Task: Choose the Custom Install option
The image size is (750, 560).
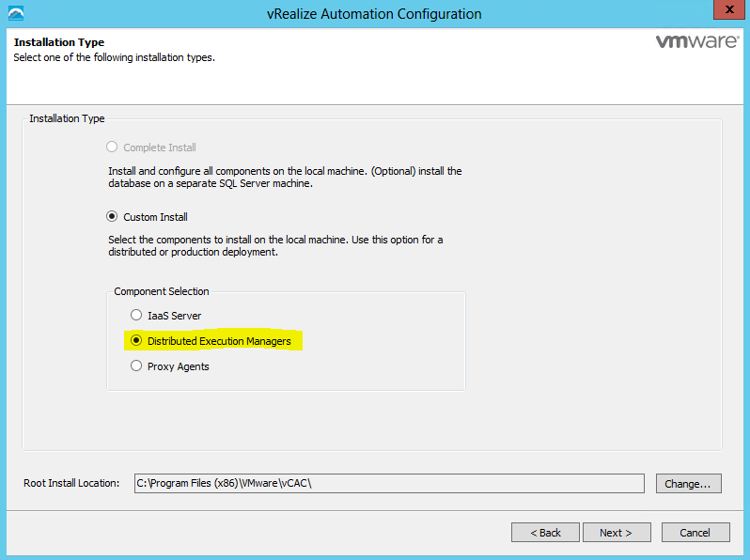Action: click(112, 217)
